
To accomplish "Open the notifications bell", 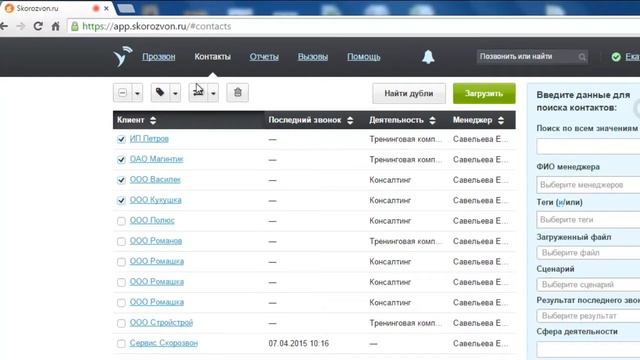I will pos(428,57).
